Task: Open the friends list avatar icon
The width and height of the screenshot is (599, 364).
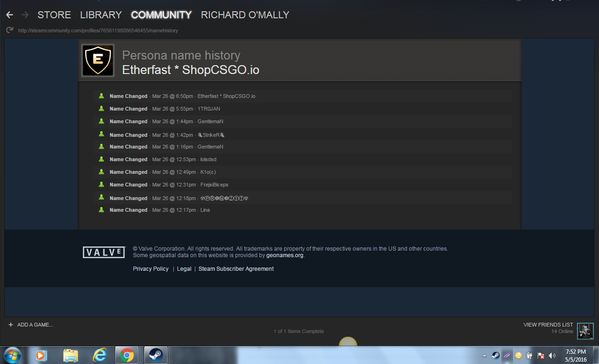Action: click(585, 331)
